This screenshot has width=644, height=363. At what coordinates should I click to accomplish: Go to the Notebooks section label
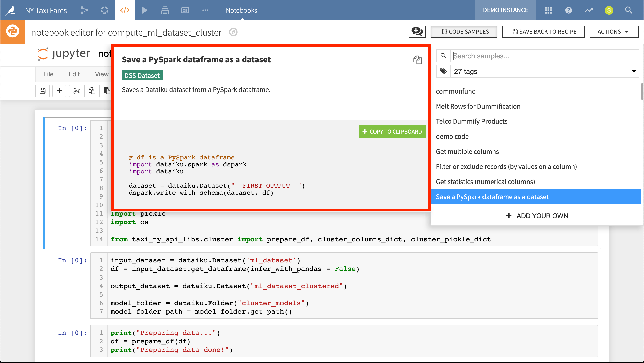tap(241, 10)
